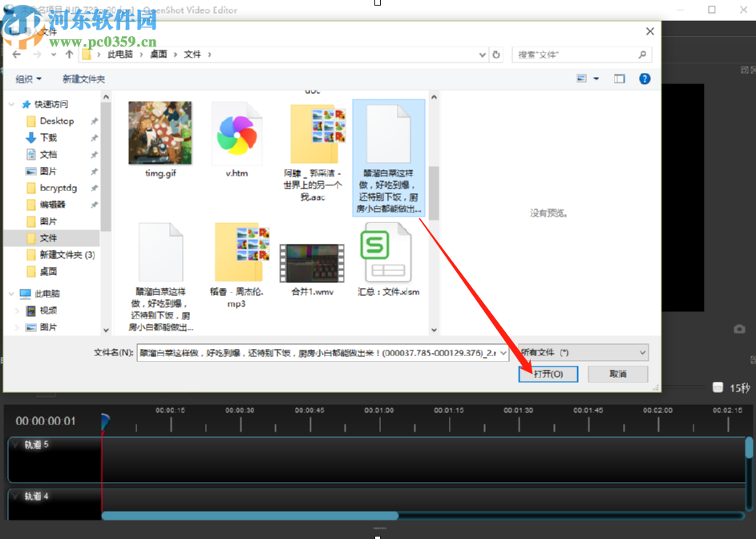Select the 合并1.wmv video file
Viewport: 756px width, 539px height.
(313, 269)
